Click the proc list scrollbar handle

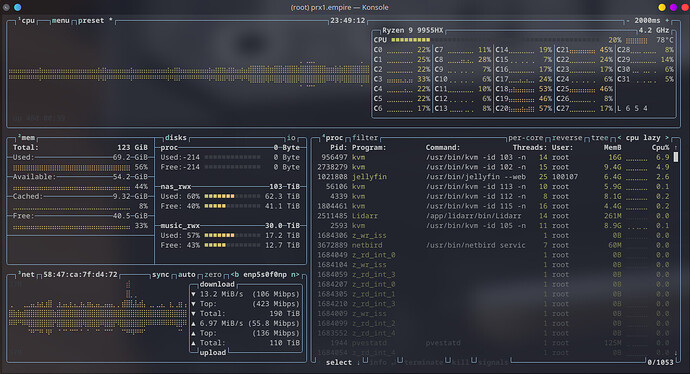click(676, 157)
